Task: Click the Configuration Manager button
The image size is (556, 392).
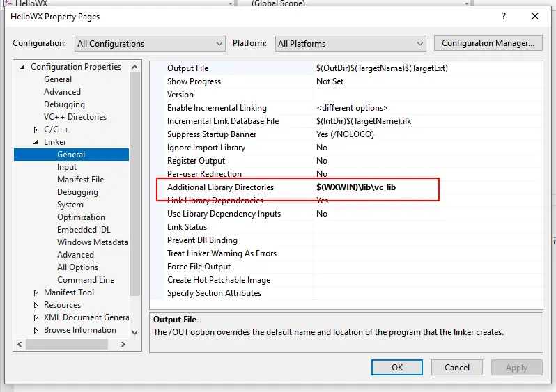Action: (x=488, y=43)
